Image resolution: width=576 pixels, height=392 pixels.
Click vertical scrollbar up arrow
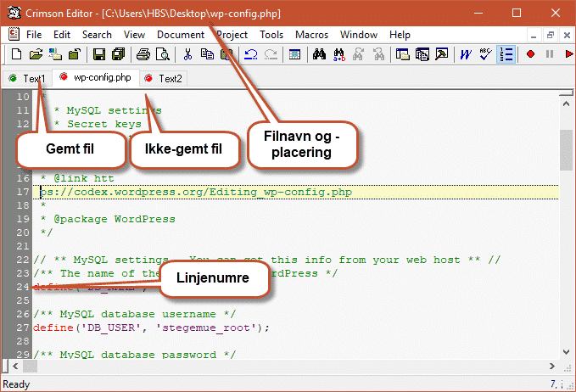[566, 104]
